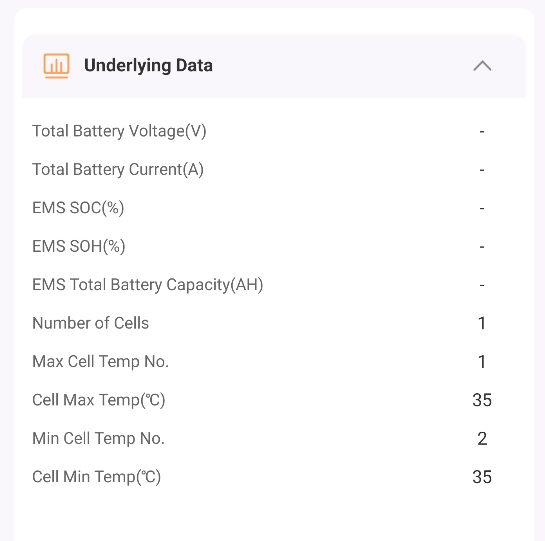The image size is (545, 541).
Task: Click the Cell Max Temp(℃) label
Action: click(99, 400)
